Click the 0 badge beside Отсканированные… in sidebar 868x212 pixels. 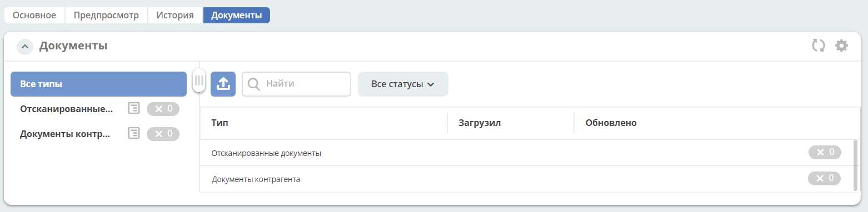163,109
